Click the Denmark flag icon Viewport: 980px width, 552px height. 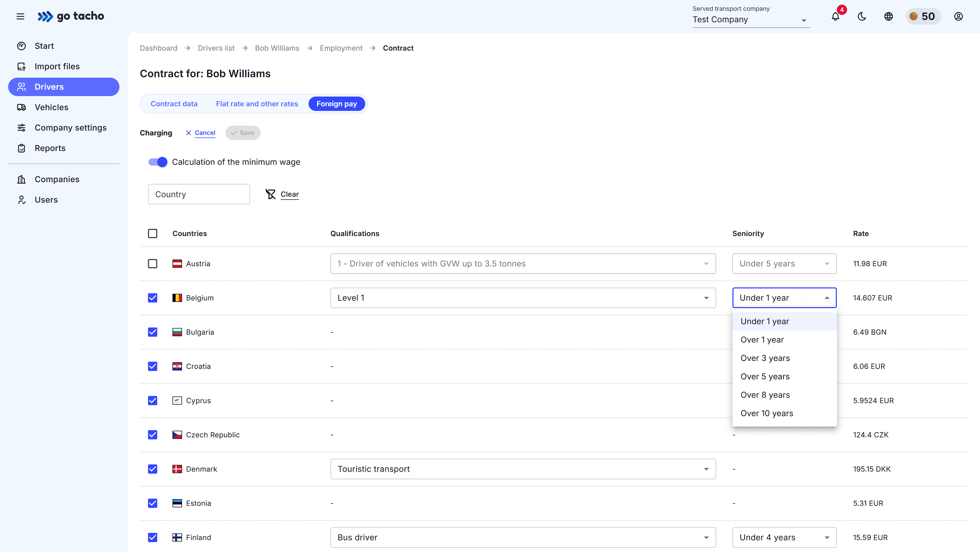[x=177, y=469]
